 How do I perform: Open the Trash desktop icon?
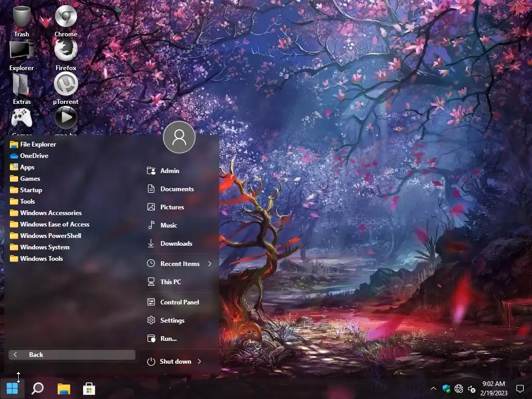21,20
